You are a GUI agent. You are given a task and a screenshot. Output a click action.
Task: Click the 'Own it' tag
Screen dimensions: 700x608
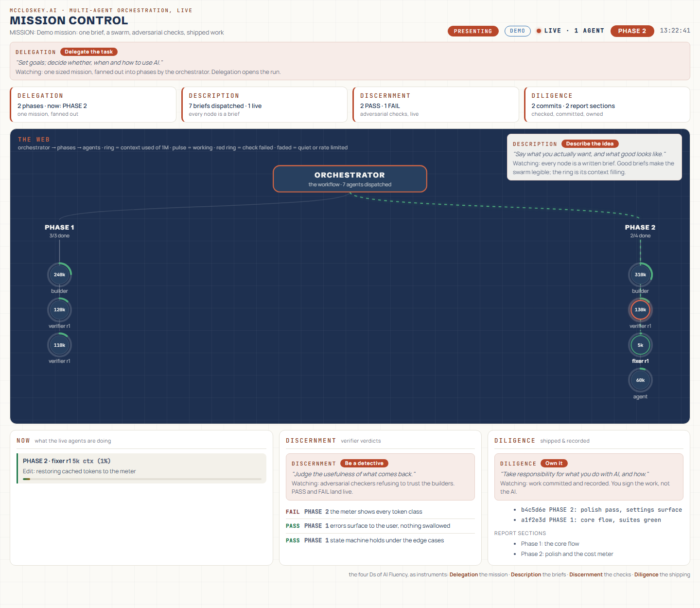[x=554, y=463]
